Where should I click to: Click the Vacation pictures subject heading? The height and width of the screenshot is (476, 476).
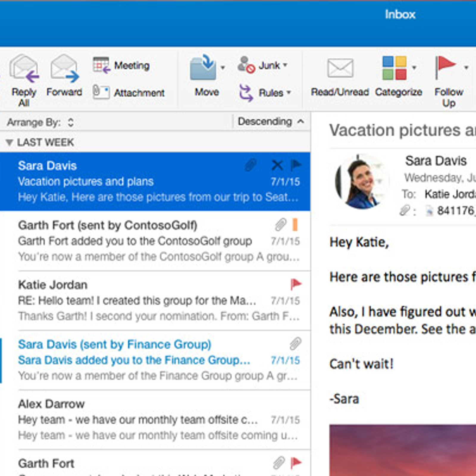coord(403,130)
